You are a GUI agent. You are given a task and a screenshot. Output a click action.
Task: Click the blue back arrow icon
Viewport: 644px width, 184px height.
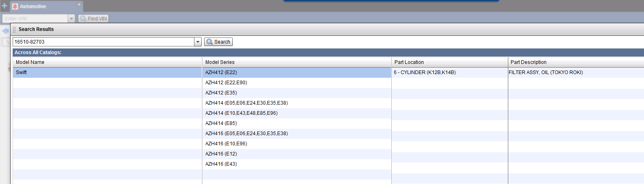pos(5,31)
